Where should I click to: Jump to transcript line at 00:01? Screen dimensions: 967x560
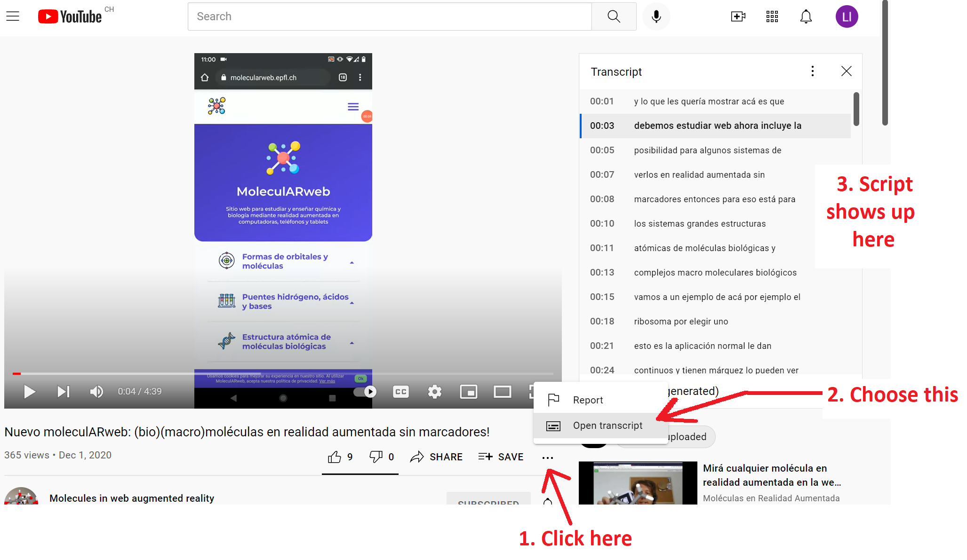715,102
